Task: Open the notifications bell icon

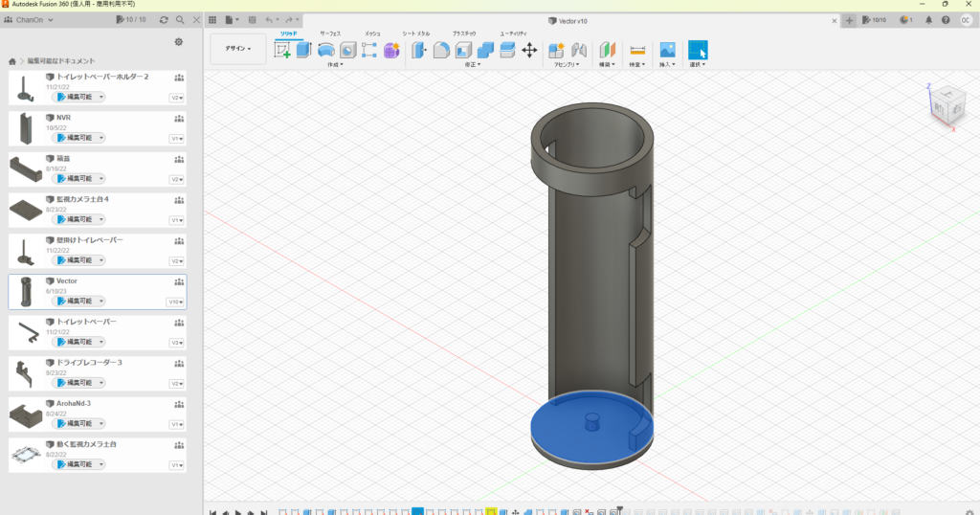Action: pyautogui.click(x=928, y=19)
